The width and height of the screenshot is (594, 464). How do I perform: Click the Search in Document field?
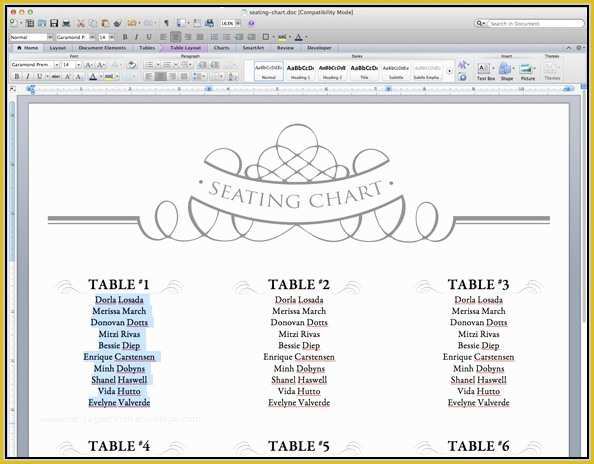tap(536, 23)
